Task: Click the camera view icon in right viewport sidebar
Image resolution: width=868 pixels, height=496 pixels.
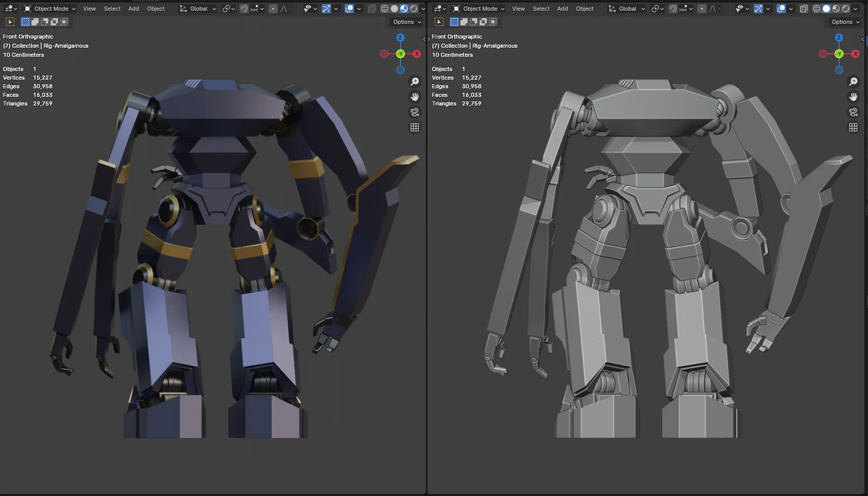Action: point(853,112)
